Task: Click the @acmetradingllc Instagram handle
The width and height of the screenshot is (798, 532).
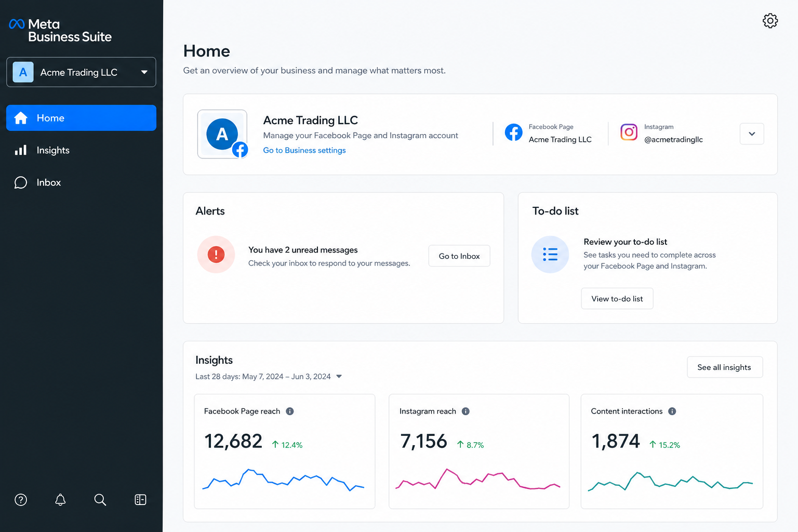Action: click(x=673, y=140)
